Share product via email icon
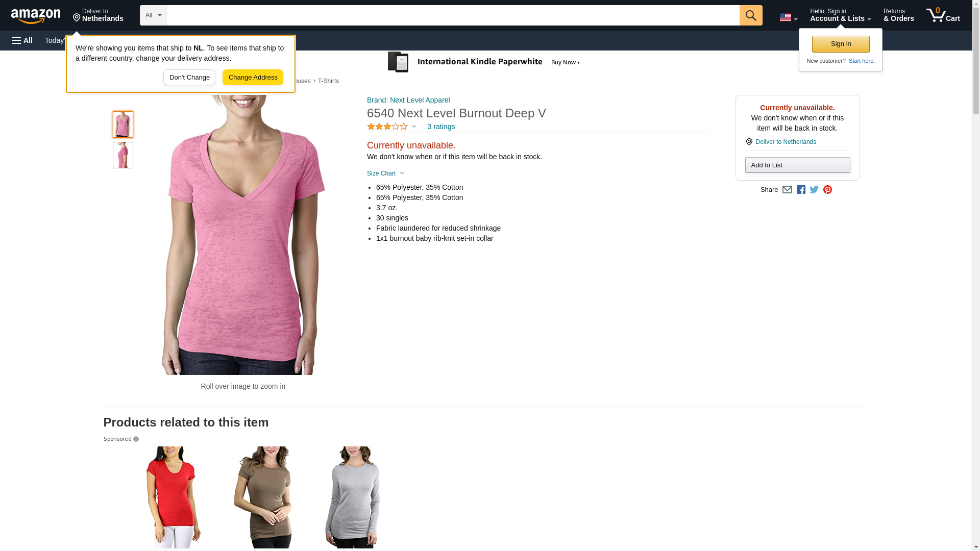Image resolution: width=980 pixels, height=551 pixels. [x=787, y=190]
